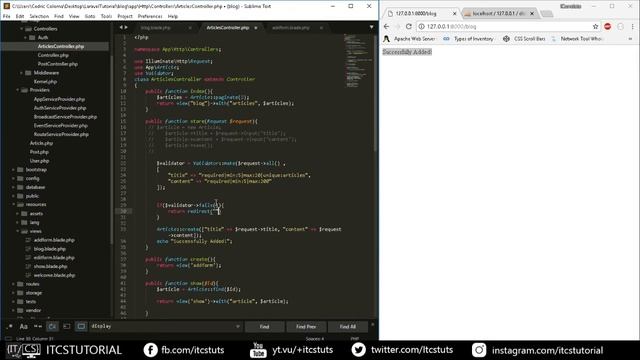
Task: Click folder icon of database
Action: pos(20,187)
